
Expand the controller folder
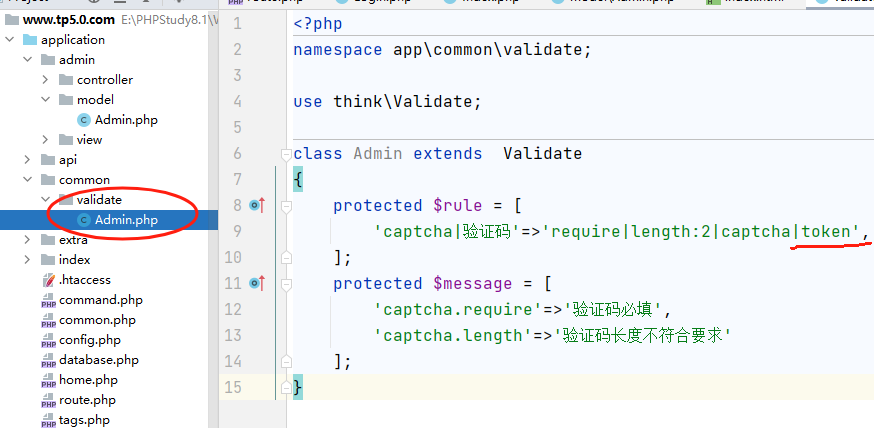(46, 80)
